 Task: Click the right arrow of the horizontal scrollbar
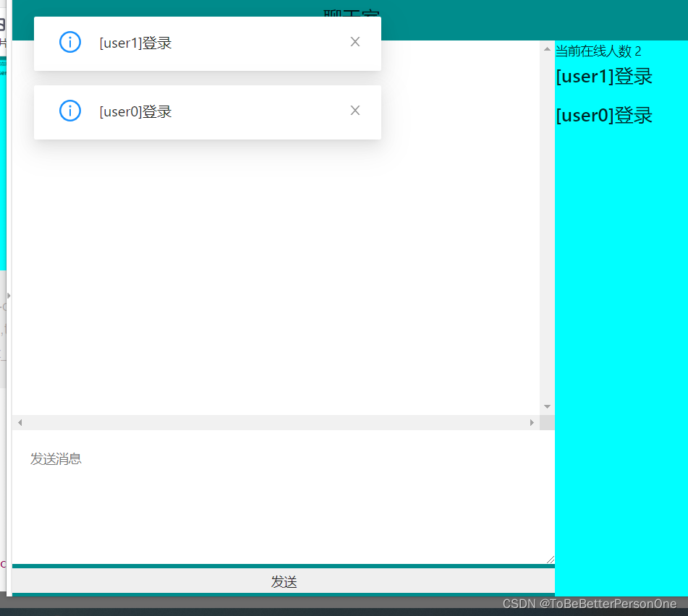click(532, 422)
